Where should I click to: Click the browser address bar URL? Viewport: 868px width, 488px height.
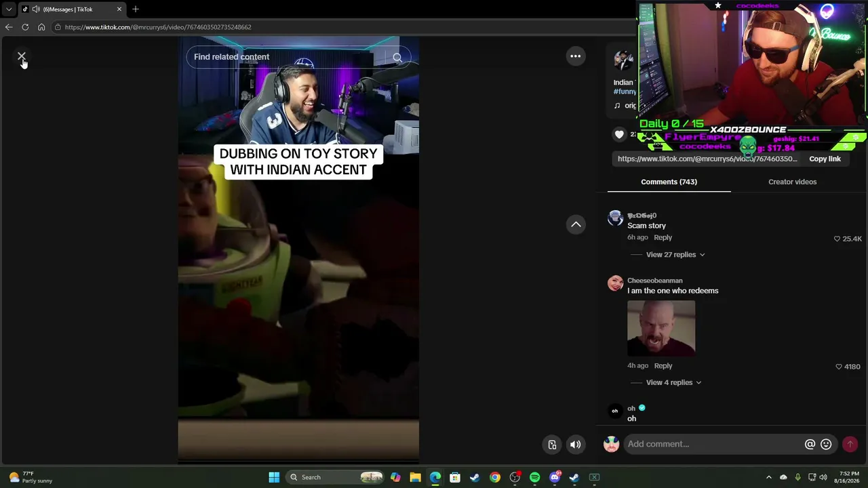point(158,27)
